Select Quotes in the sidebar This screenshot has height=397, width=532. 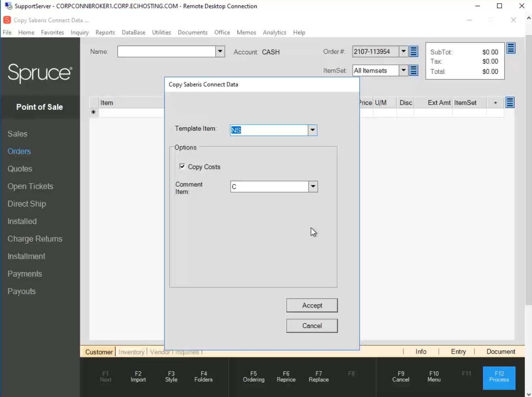(20, 169)
